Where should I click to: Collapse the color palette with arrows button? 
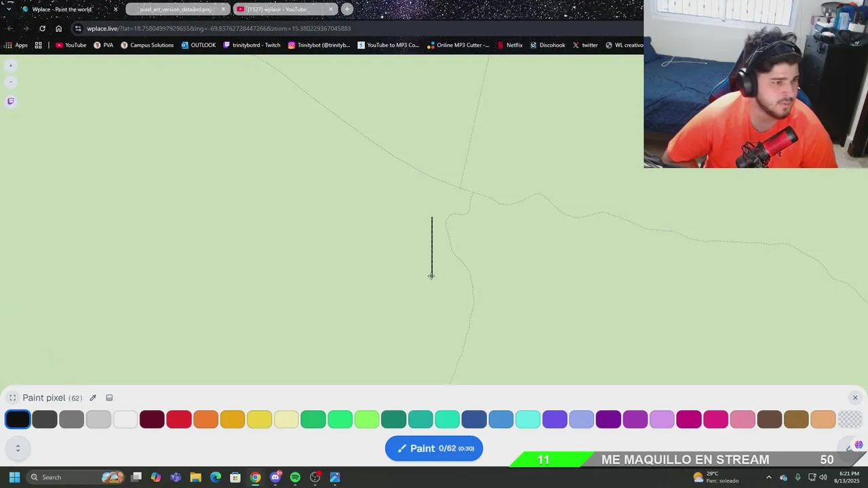pos(18,448)
